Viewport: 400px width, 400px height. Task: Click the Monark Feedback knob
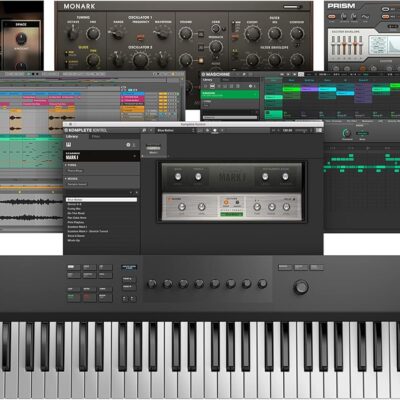point(216,46)
